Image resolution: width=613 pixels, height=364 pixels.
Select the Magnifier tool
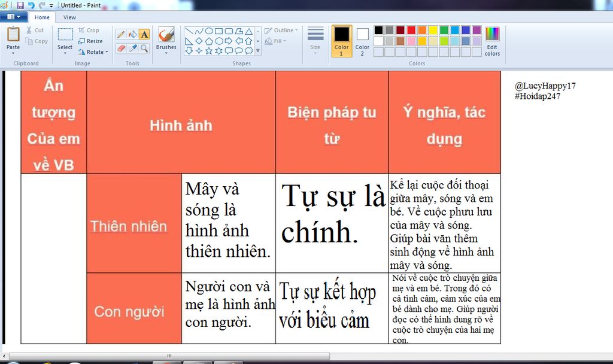click(144, 48)
